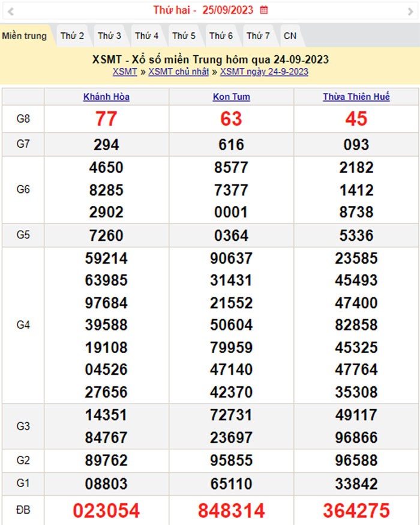This screenshot has width=420, height=525.
Task: Click Kon Tum G8 result 63
Action: point(231,119)
